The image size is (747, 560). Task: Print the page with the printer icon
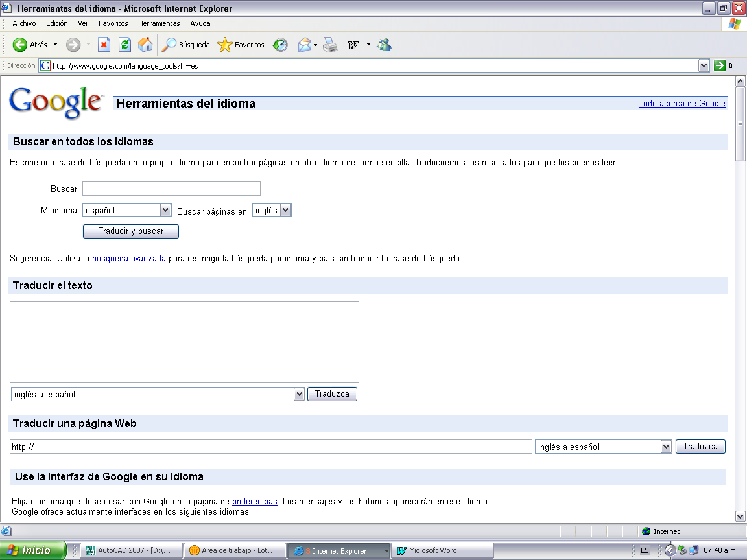(330, 45)
